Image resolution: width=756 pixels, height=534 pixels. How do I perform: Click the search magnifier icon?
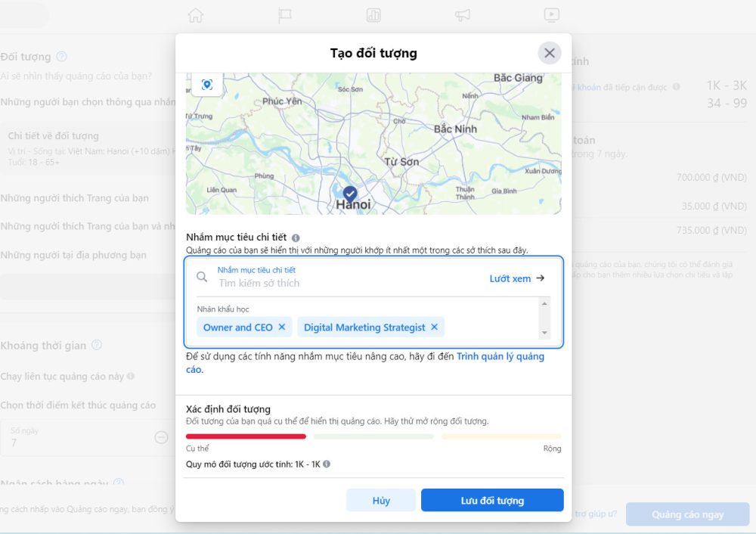(x=202, y=277)
